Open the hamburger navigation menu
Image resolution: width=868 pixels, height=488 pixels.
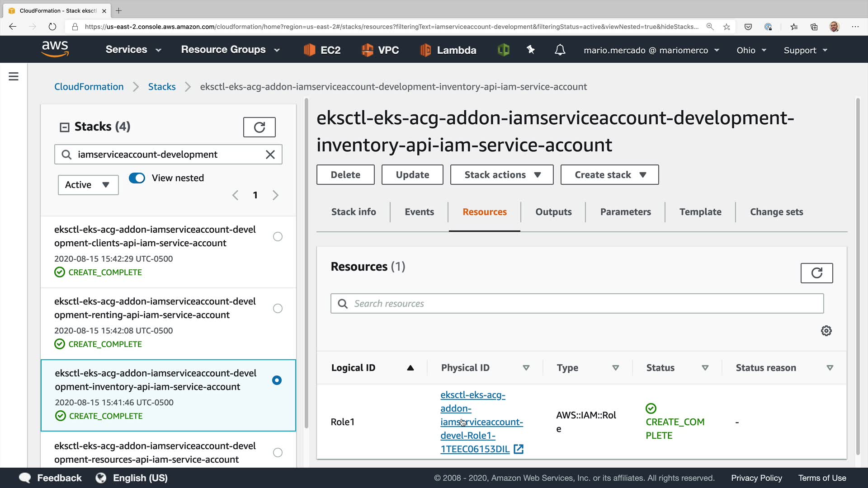14,76
